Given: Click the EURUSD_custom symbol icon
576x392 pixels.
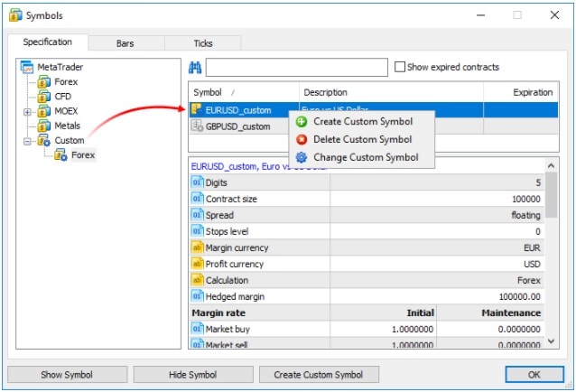Looking at the screenshot, I should pos(197,109).
